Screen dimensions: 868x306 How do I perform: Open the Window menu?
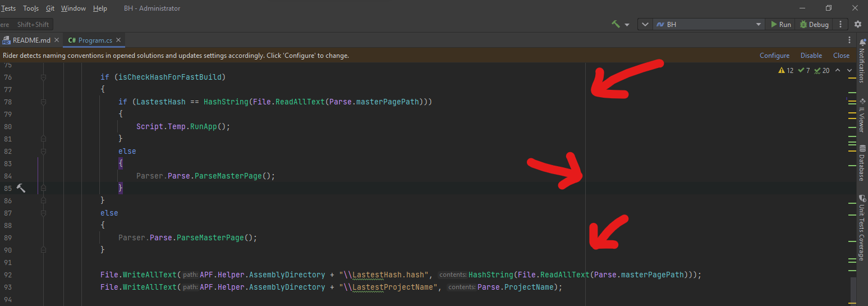tap(74, 8)
